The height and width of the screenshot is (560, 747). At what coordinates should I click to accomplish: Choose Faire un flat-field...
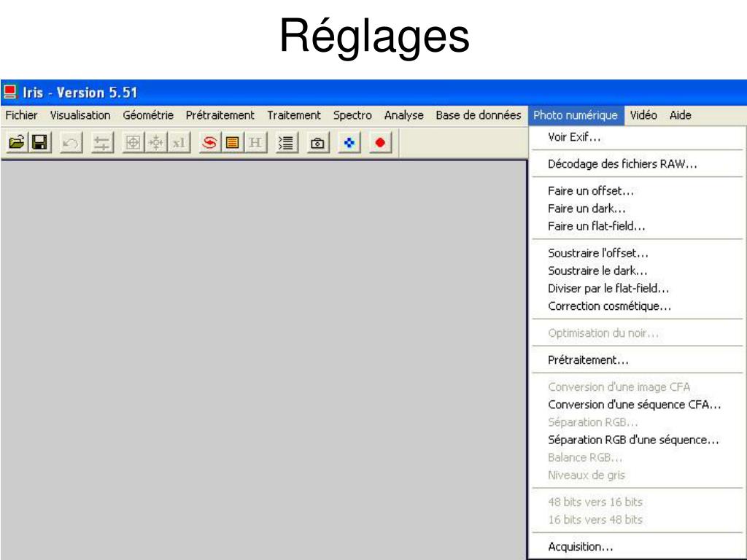click(637, 226)
